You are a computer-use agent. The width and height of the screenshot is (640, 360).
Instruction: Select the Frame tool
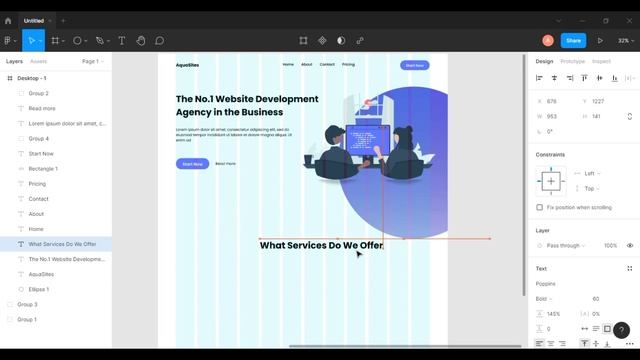click(55, 40)
